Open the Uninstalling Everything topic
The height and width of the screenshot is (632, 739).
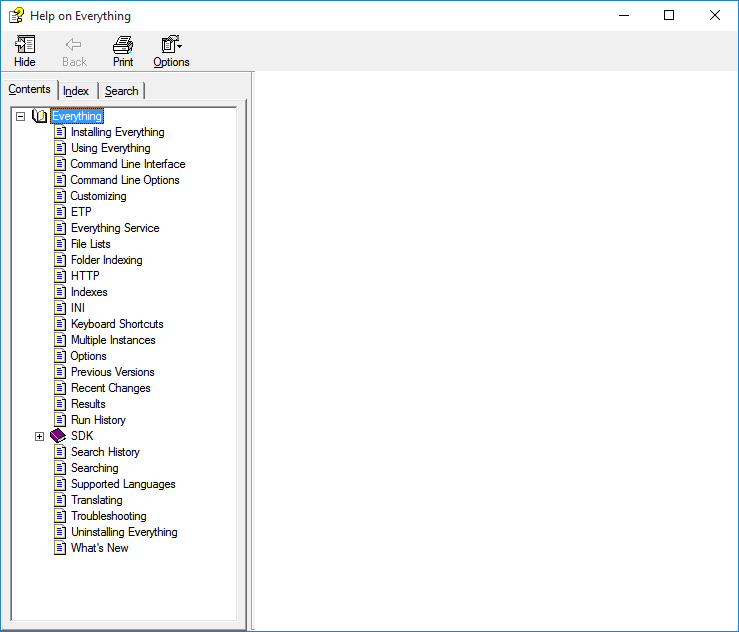point(124,532)
